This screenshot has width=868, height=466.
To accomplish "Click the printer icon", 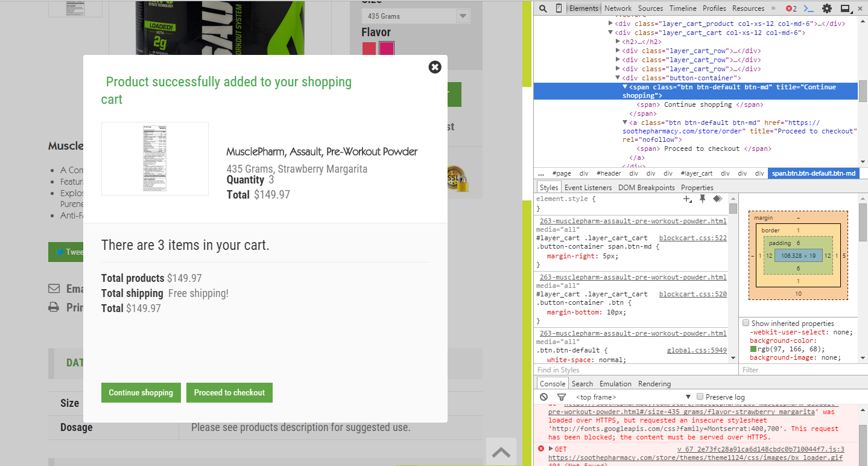I will pos(54,307).
